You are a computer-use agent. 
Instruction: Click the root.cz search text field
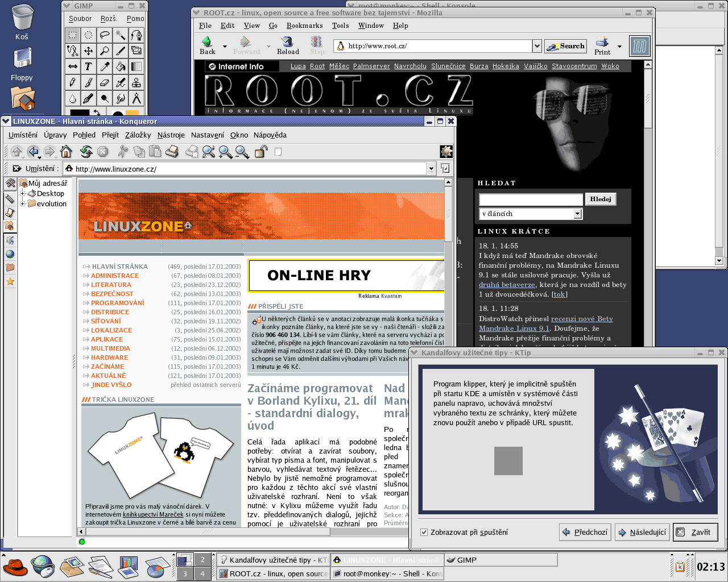(531, 199)
